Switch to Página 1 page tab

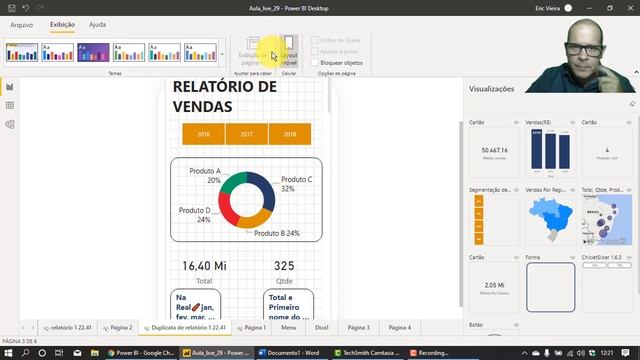pyautogui.click(x=252, y=328)
